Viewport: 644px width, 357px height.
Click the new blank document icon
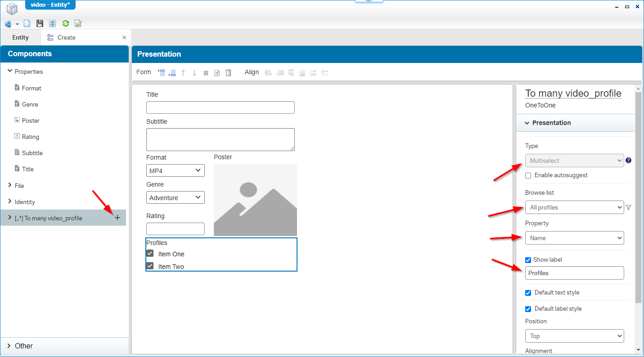point(27,24)
